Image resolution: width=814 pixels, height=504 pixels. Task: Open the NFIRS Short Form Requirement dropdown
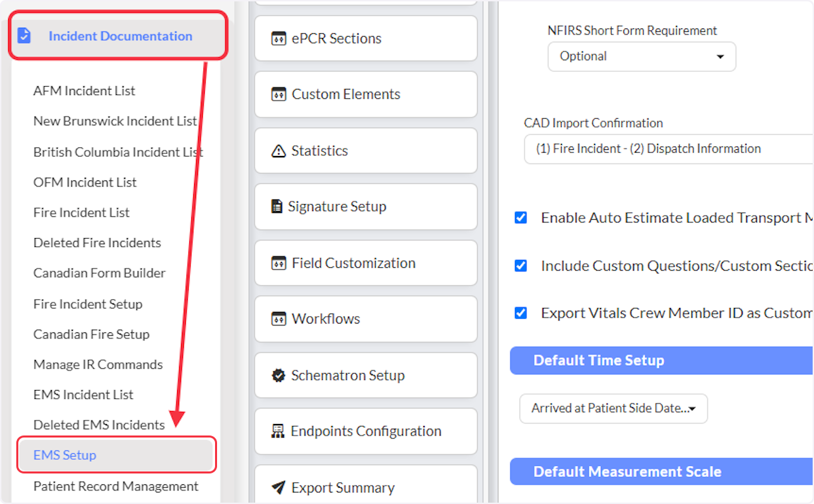[x=642, y=56]
